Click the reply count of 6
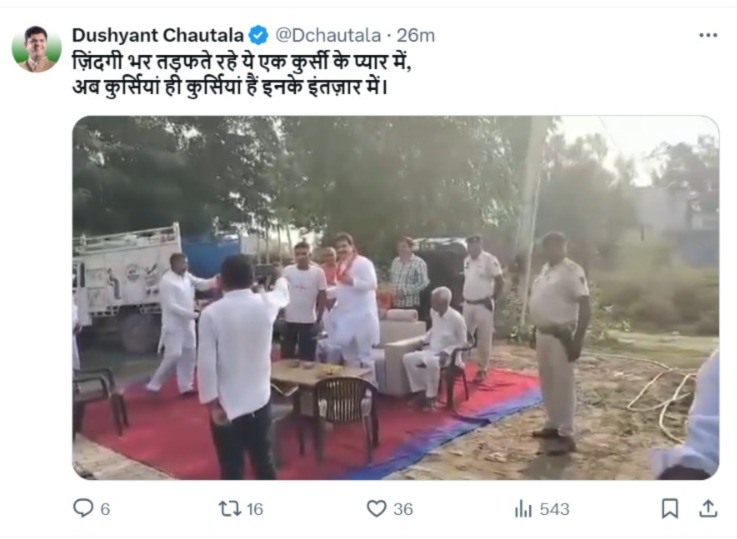This screenshot has height=539, width=737. (105, 509)
